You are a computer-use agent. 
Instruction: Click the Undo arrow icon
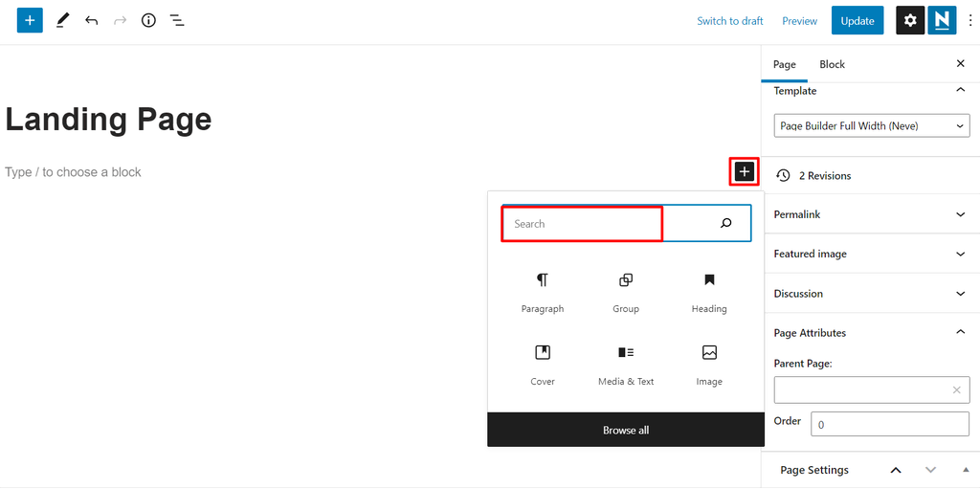92,21
